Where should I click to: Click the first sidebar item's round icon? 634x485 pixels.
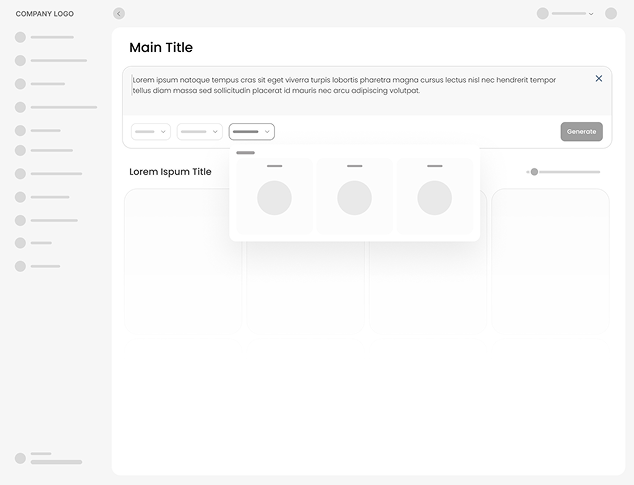(x=20, y=37)
